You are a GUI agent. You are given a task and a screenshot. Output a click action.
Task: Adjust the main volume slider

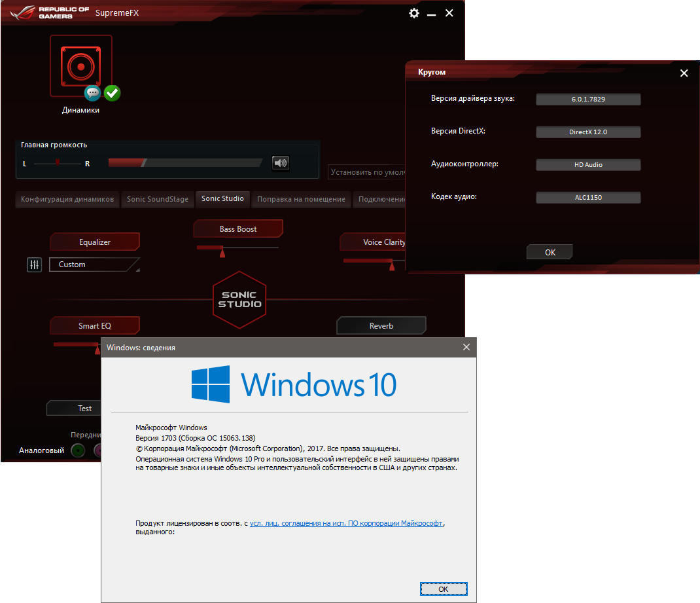coord(185,162)
